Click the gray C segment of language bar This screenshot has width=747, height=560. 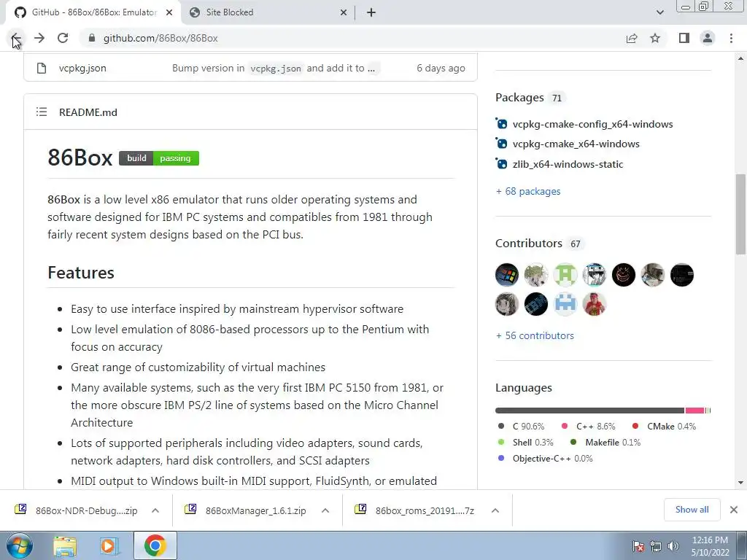tap(589, 411)
